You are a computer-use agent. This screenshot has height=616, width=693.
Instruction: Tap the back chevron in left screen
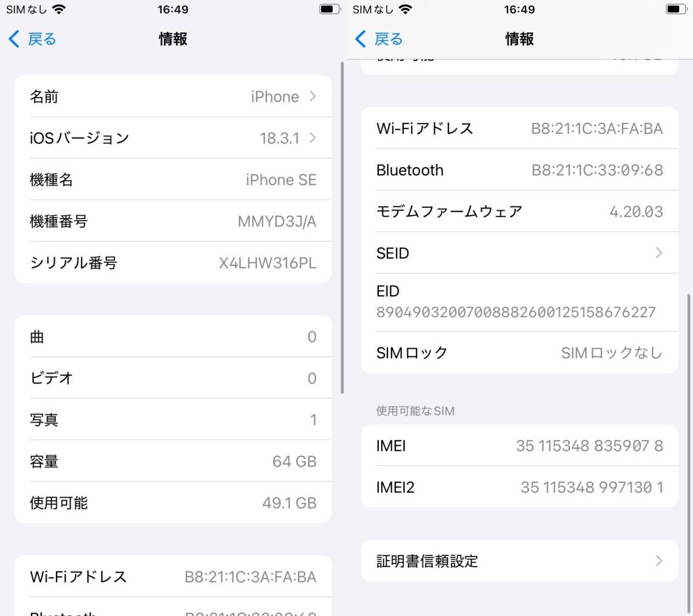[14, 39]
